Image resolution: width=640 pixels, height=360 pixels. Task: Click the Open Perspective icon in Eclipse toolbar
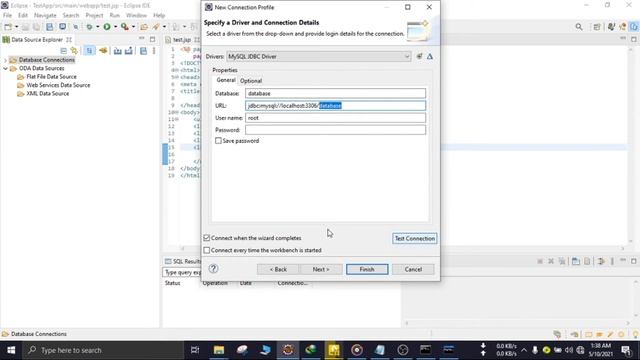point(597,27)
